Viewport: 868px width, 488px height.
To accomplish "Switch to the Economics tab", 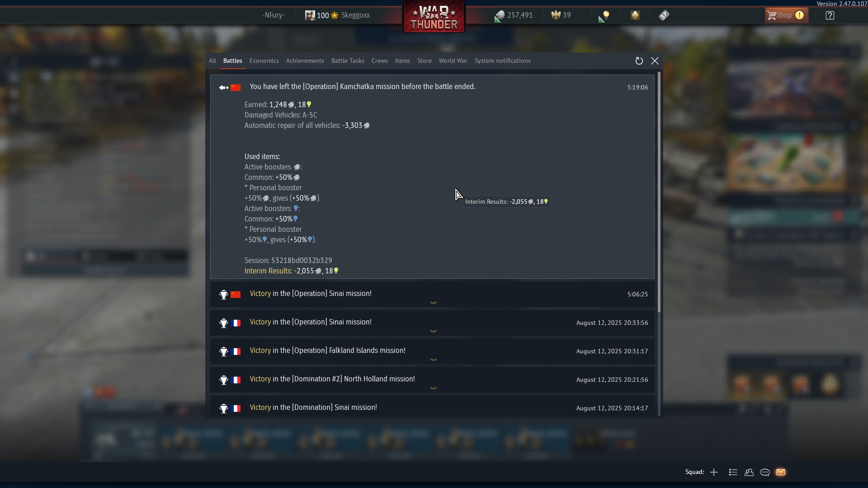I will pos(264,61).
